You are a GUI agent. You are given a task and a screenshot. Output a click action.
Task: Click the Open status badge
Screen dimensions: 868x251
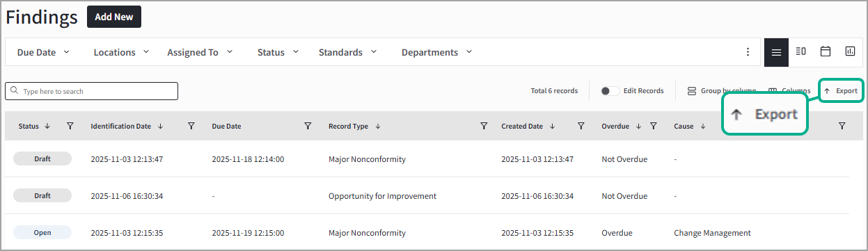point(42,233)
